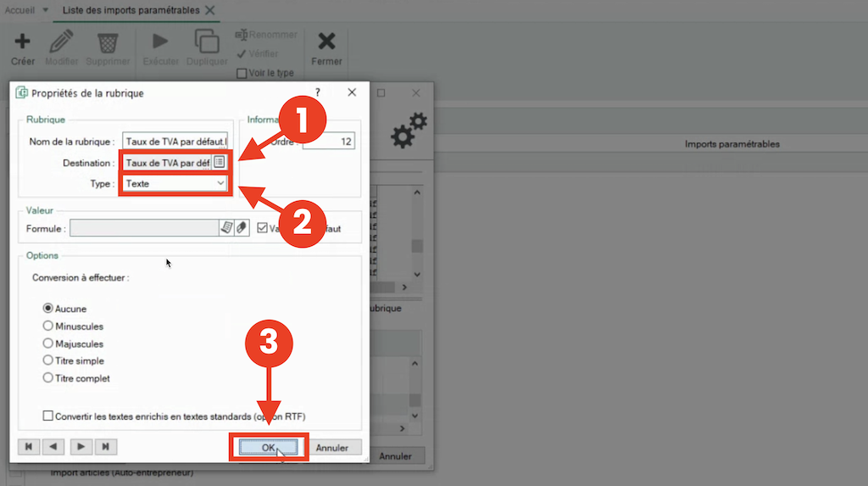Click the Ordre field showing 12
This screenshot has width=868, height=486.
point(329,142)
